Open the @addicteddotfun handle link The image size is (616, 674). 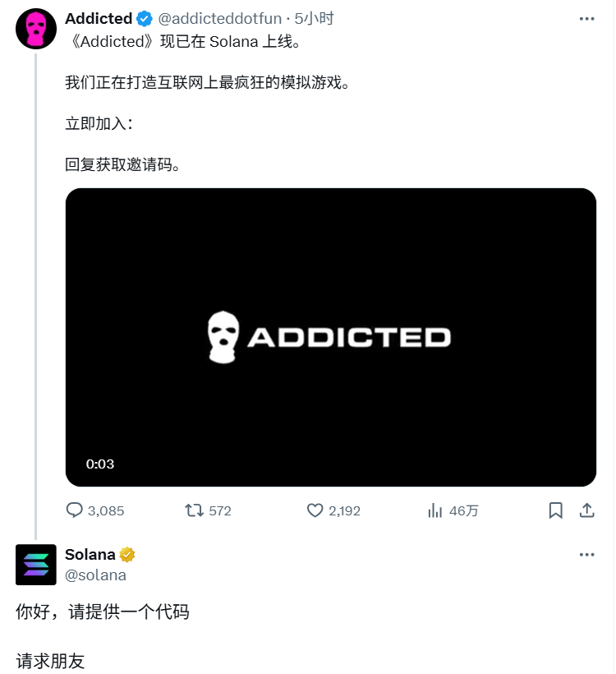220,18
